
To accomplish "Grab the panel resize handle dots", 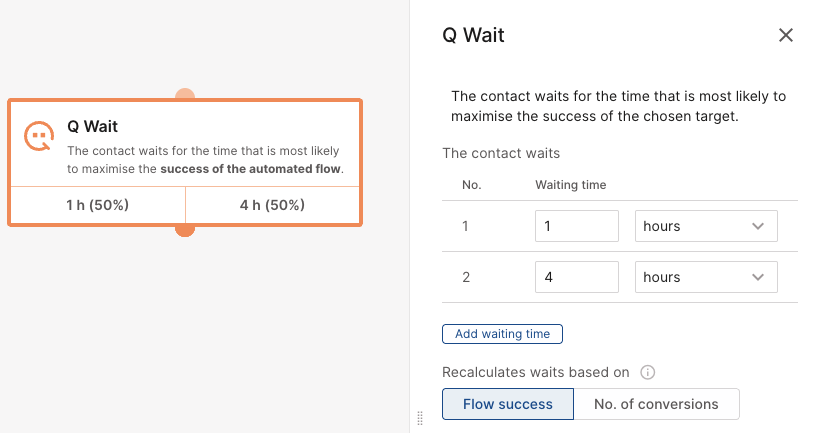I will coord(420,418).
